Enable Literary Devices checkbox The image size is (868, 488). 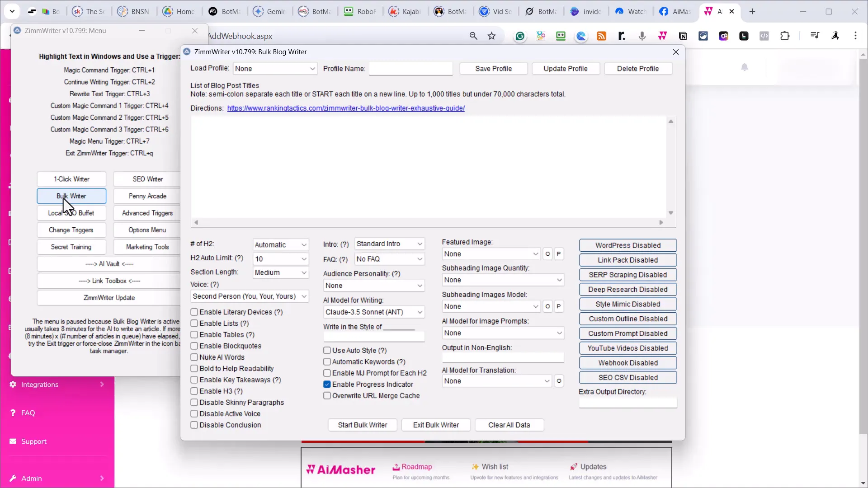pos(194,312)
